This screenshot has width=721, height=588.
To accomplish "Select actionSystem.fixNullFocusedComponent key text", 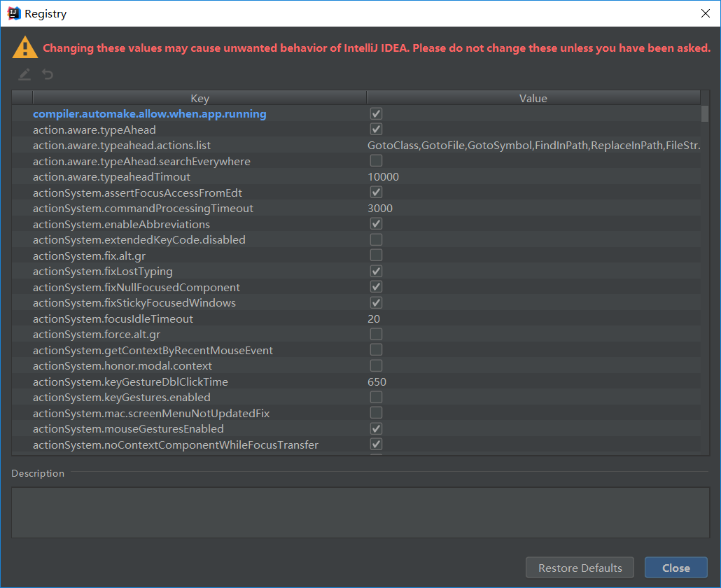I will point(136,287).
